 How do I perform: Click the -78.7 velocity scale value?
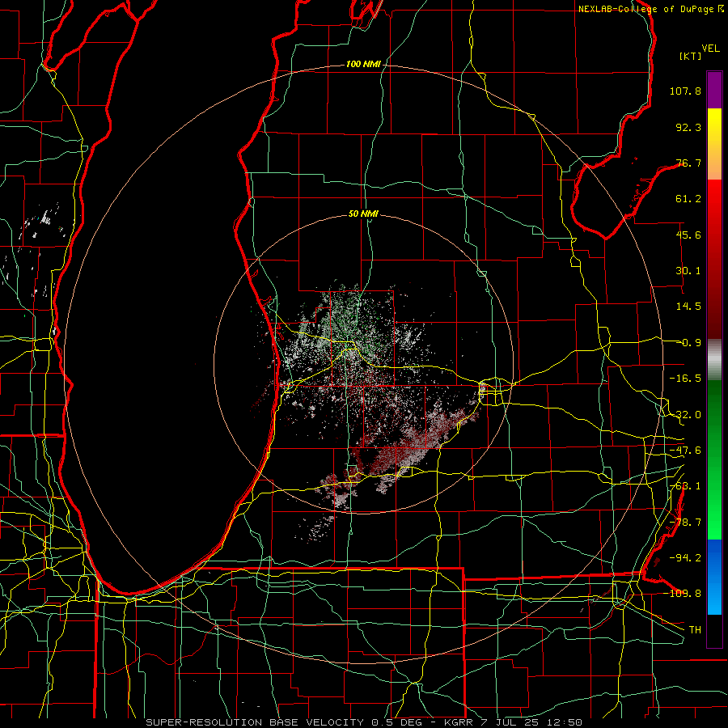[685, 523]
